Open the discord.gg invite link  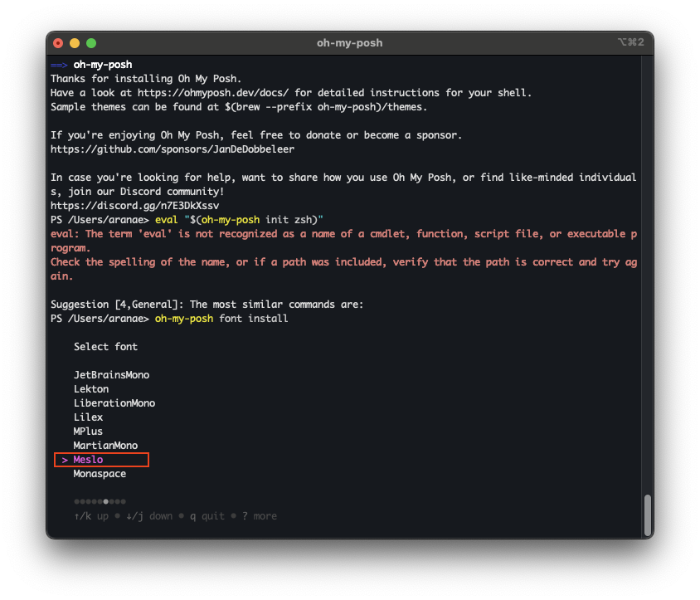[135, 206]
